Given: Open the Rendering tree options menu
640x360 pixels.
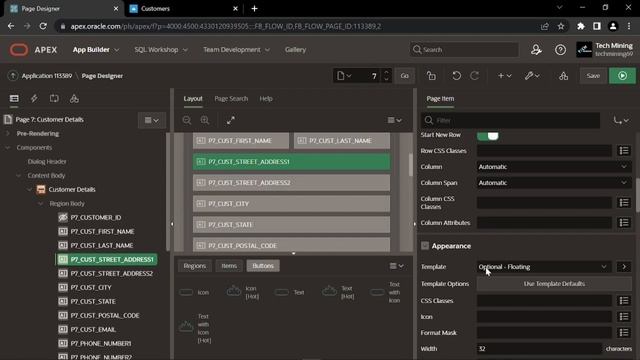Looking at the screenshot, I should tap(151, 120).
